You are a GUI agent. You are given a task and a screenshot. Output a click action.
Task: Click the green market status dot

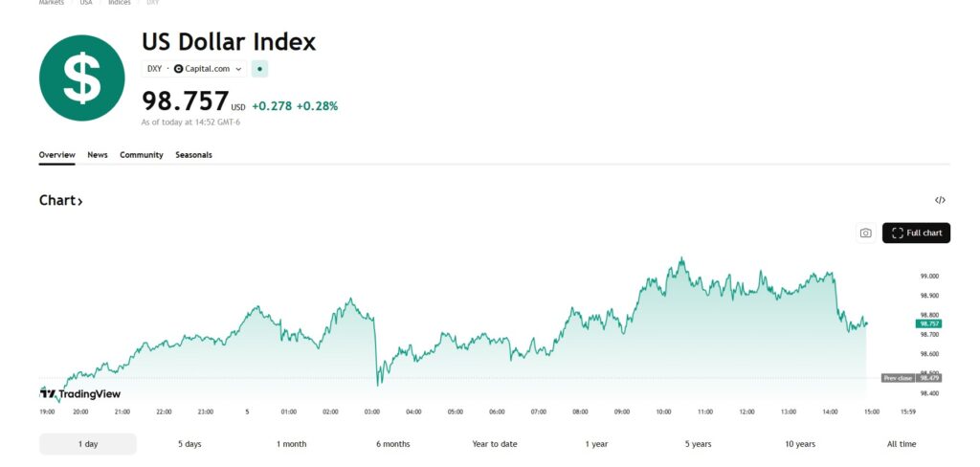261,69
